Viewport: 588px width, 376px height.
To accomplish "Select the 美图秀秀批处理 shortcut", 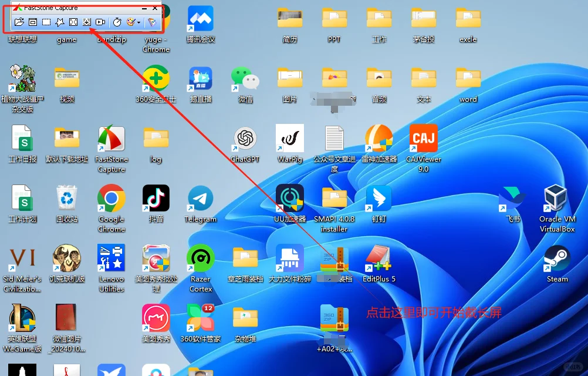I will pyautogui.click(x=156, y=268).
